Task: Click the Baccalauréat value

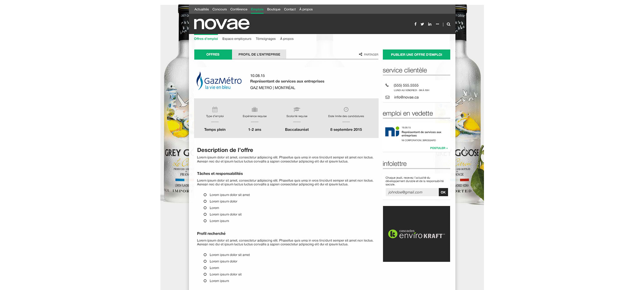Action: click(297, 130)
